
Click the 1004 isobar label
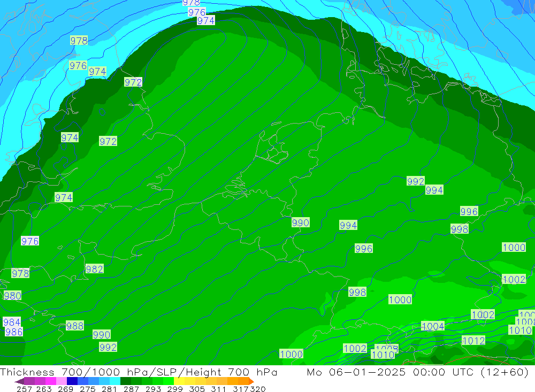(433, 326)
